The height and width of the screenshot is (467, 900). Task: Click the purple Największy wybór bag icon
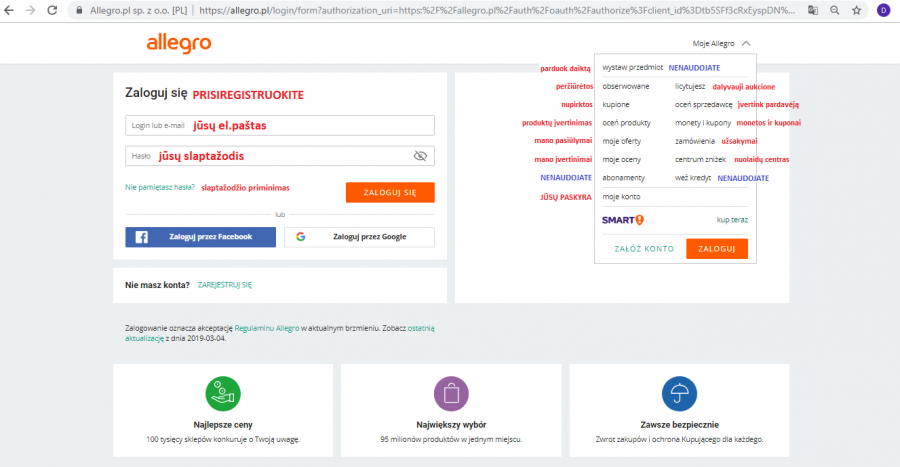pos(451,394)
